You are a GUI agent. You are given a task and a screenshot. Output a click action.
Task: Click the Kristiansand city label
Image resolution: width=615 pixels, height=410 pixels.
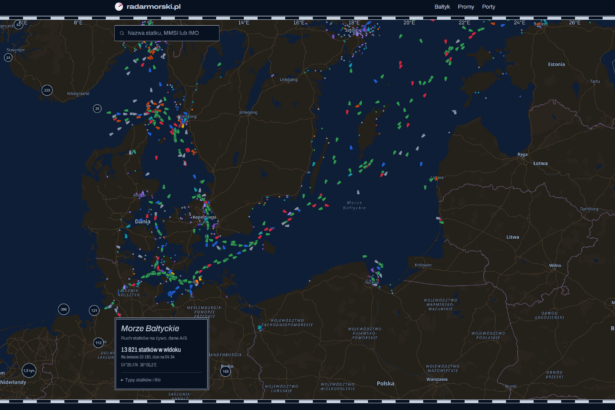coord(78,94)
